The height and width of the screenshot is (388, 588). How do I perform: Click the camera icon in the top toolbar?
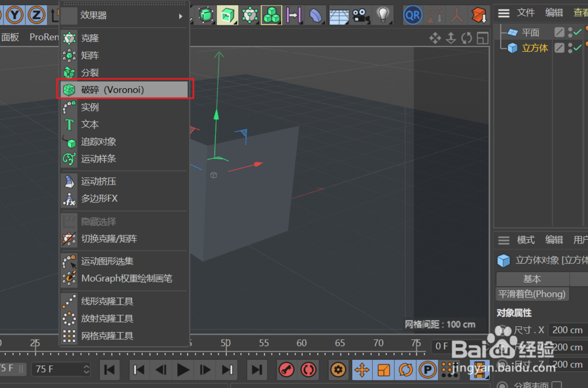coord(361,15)
